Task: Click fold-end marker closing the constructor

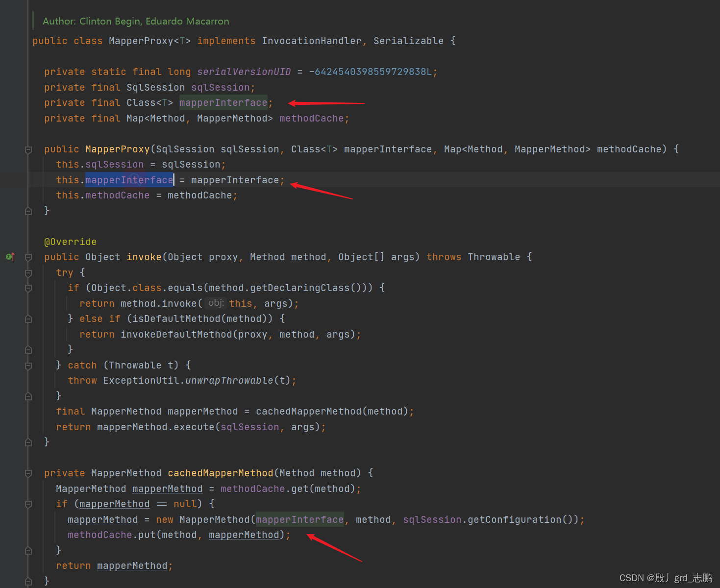Action: pyautogui.click(x=28, y=211)
